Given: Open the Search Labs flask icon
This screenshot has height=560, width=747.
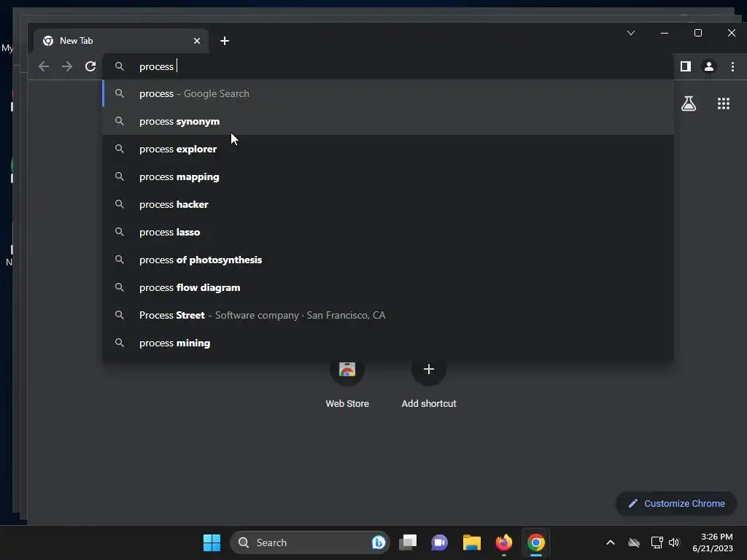Looking at the screenshot, I should pyautogui.click(x=689, y=104).
